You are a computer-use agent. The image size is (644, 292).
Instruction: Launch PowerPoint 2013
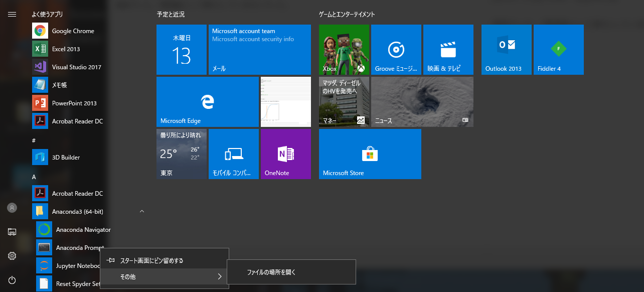pyautogui.click(x=74, y=103)
